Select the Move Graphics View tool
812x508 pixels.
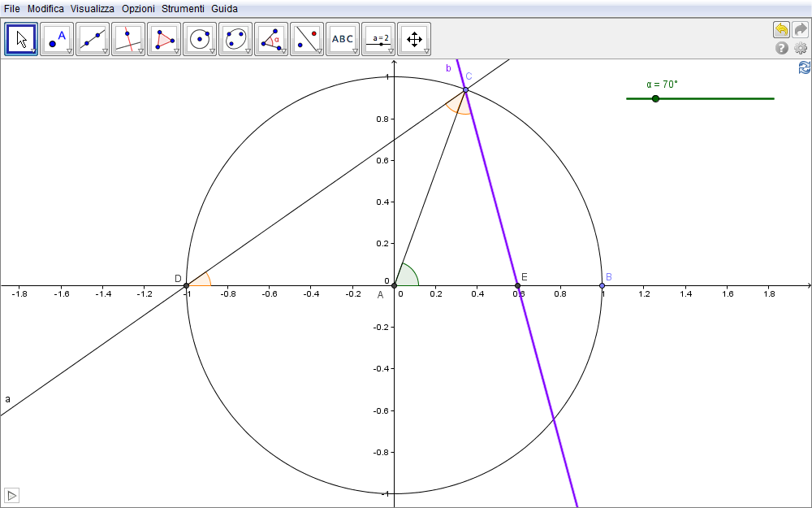coord(414,39)
